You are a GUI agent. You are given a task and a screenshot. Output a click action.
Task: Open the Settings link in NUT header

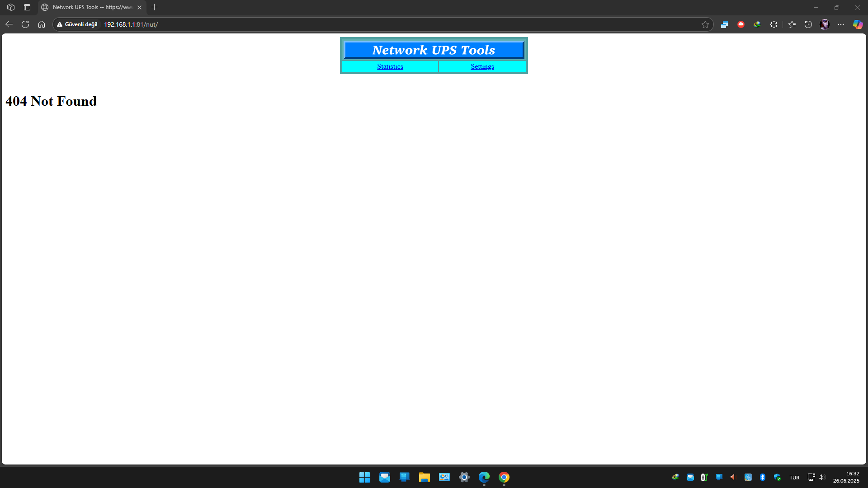[482, 66]
